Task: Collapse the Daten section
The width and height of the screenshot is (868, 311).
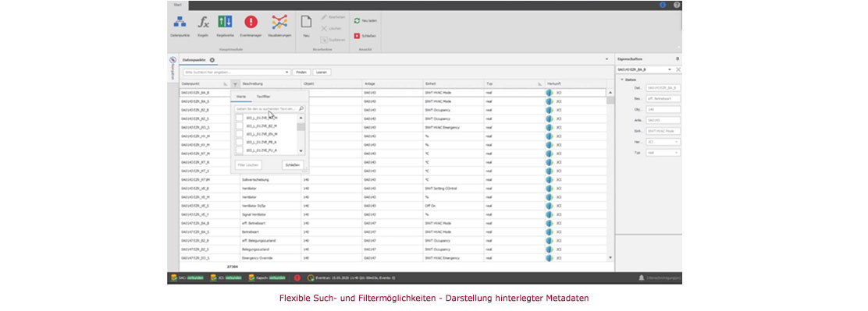Action: coord(621,80)
